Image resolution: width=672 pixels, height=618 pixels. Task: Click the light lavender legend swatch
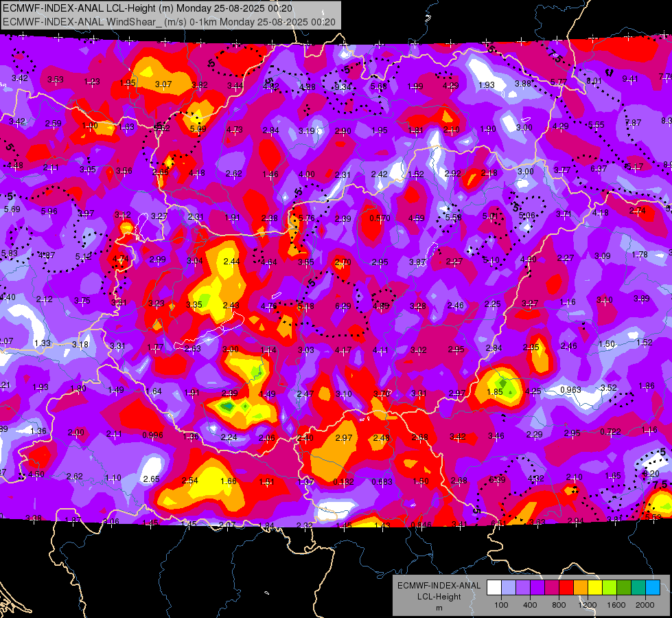(x=509, y=588)
